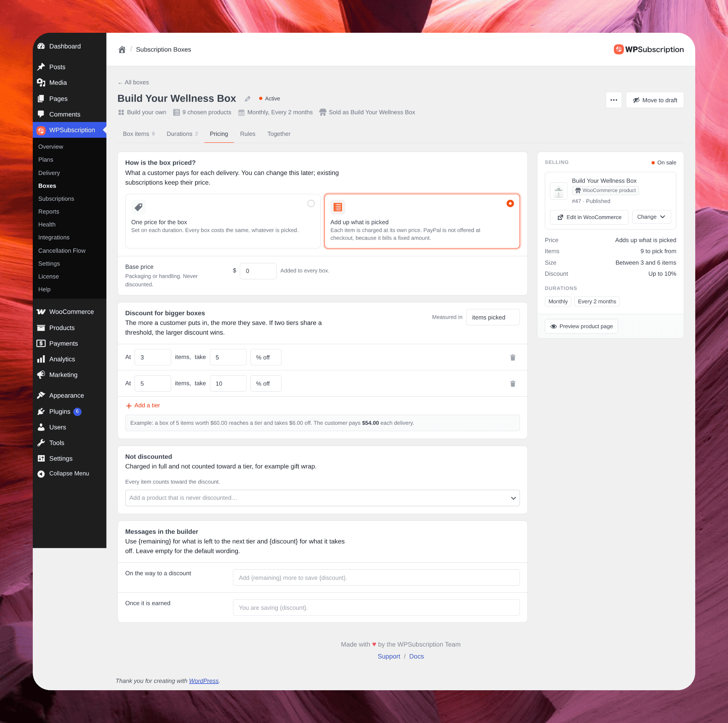Open Dashboard in the admin sidebar
This screenshot has width=728, height=723.
(x=69, y=46)
